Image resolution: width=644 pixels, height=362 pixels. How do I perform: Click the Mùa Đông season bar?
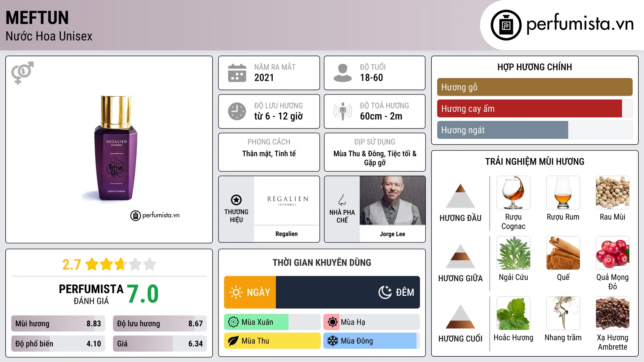(x=372, y=341)
